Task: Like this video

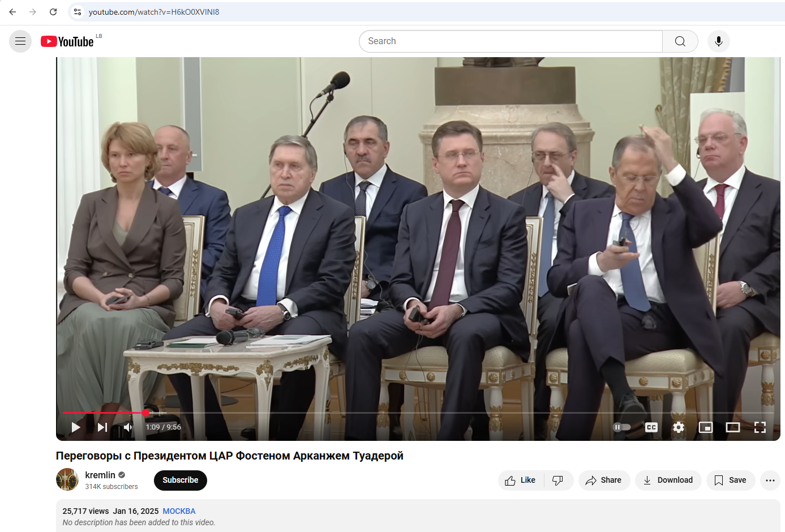Action: 520,480
